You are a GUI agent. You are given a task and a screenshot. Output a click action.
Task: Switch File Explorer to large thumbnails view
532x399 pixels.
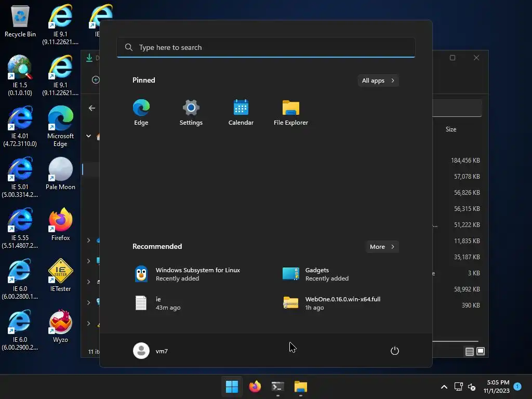[x=481, y=352]
